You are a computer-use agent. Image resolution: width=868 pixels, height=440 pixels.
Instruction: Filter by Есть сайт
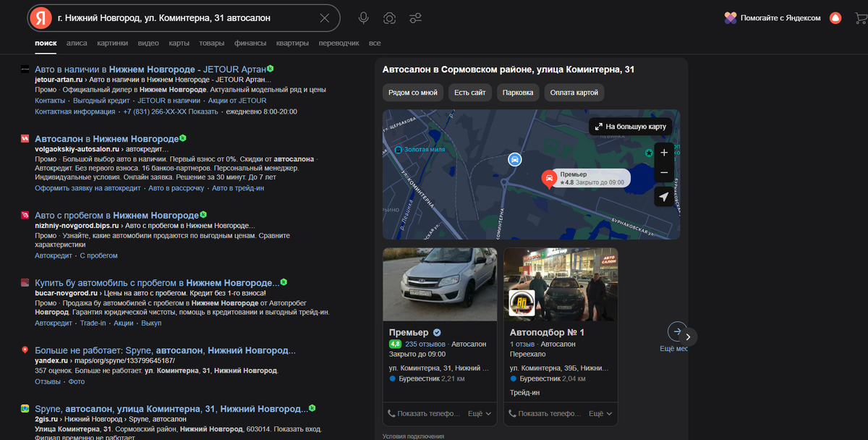(470, 93)
